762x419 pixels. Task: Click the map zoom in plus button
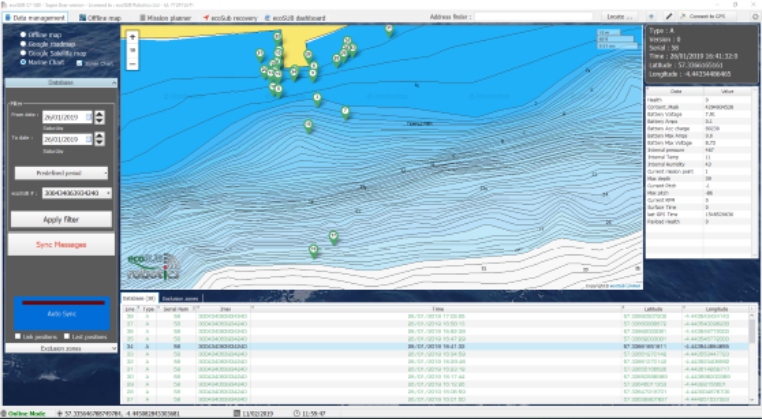point(132,37)
